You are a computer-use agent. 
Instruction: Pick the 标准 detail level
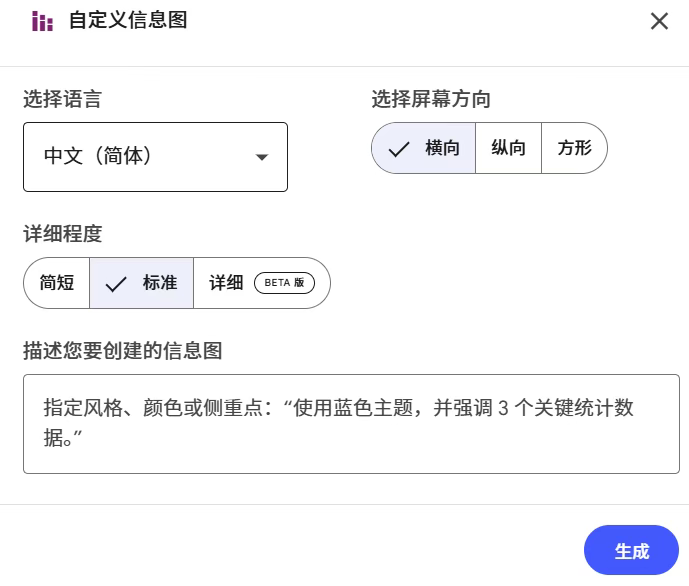click(x=142, y=283)
